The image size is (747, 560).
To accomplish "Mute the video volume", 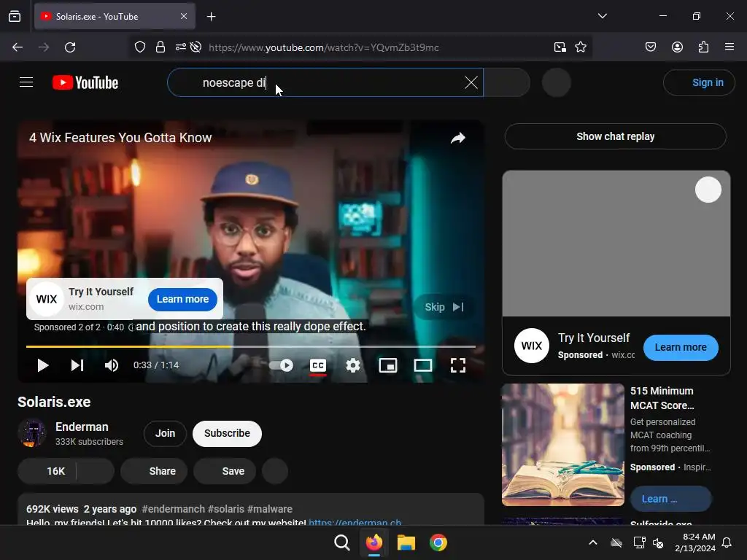I will (112, 365).
